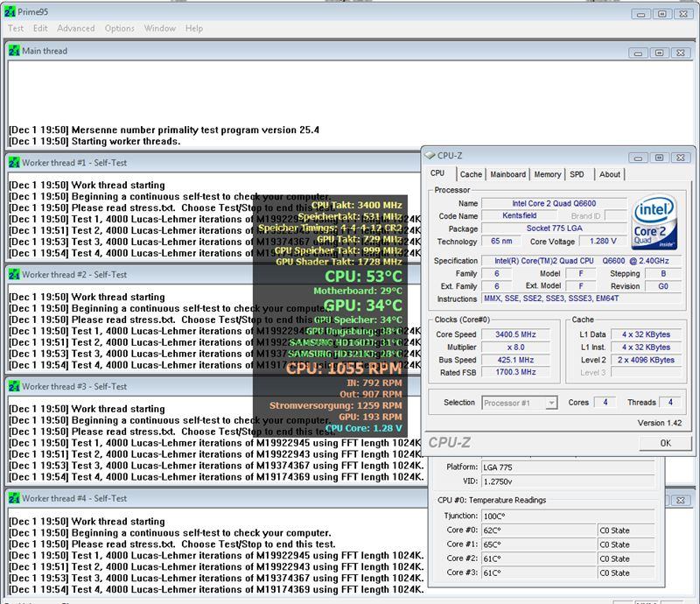Click the Technology value '65 nm'
This screenshot has width=700, height=604.
click(501, 242)
